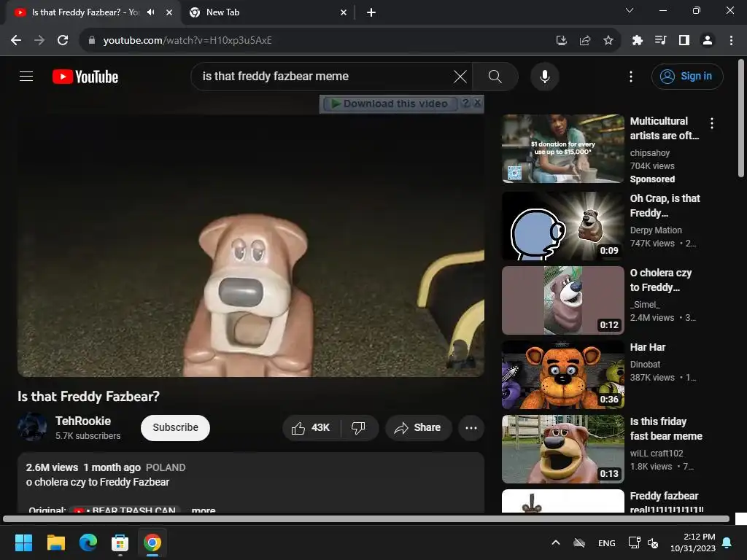The height and width of the screenshot is (560, 747).
Task: Open the TehRookie channel name link
Action: point(83,421)
